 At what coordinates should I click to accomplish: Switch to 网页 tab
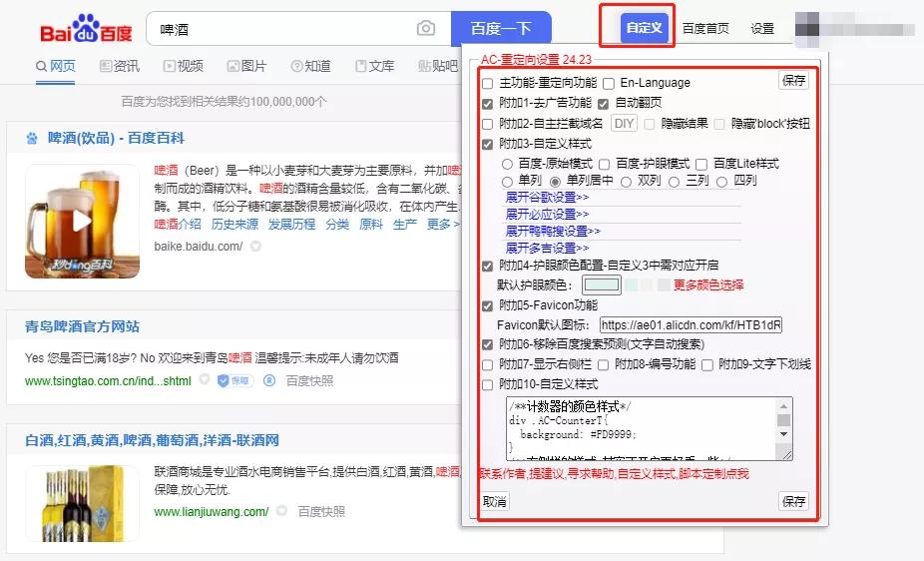(x=56, y=66)
